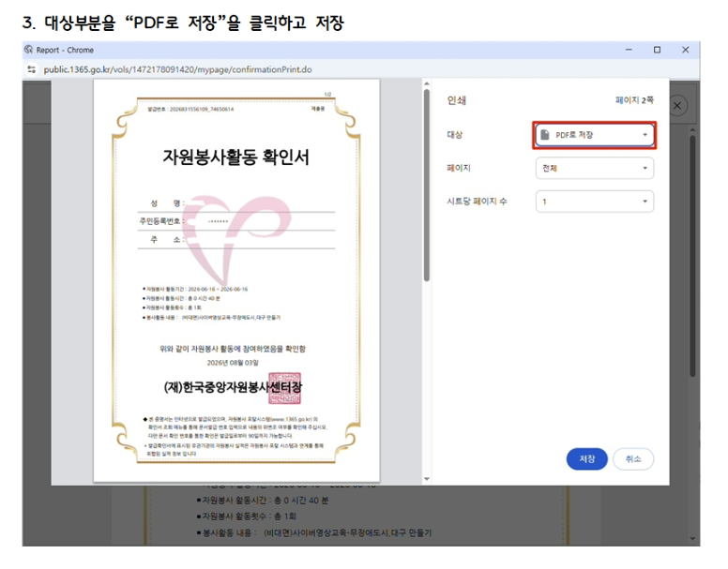
Task: Close the overlay with round X button
Action: [677, 106]
